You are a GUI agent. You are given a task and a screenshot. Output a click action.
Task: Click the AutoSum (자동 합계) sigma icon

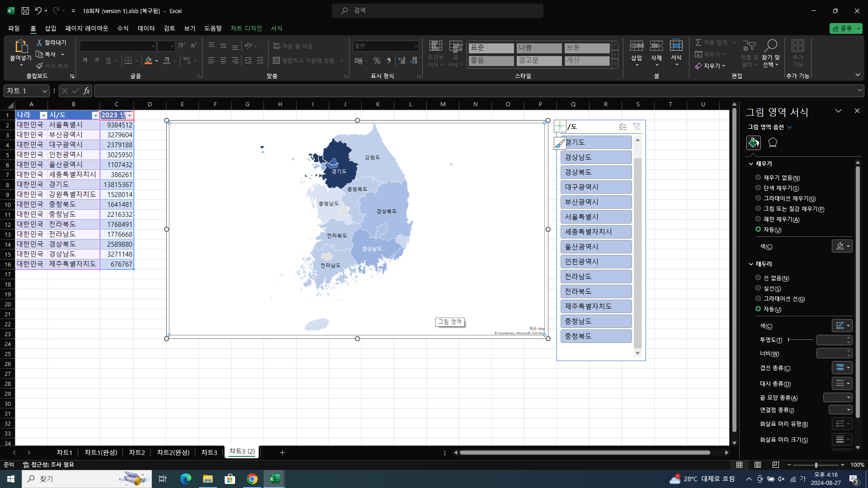point(698,42)
